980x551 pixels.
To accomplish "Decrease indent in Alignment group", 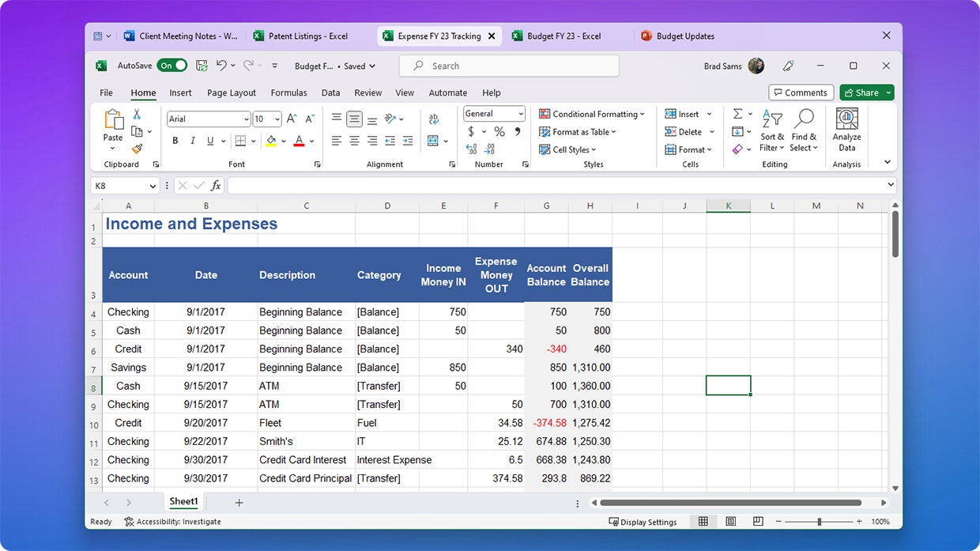I will click(x=390, y=141).
